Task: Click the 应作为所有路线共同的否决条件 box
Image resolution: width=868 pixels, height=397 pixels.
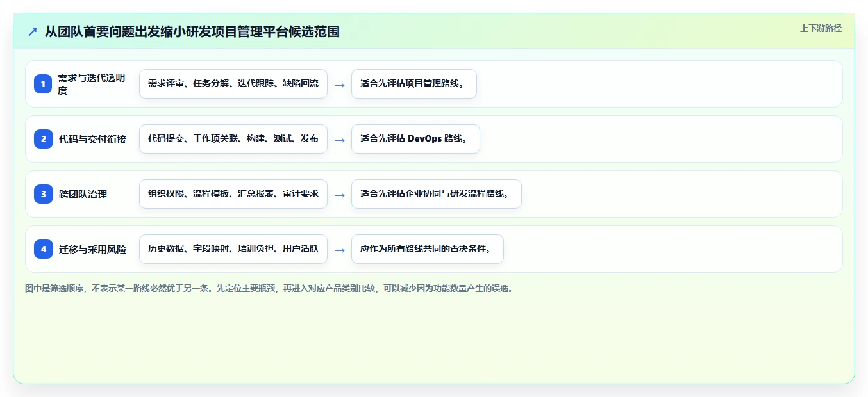Action: point(428,249)
